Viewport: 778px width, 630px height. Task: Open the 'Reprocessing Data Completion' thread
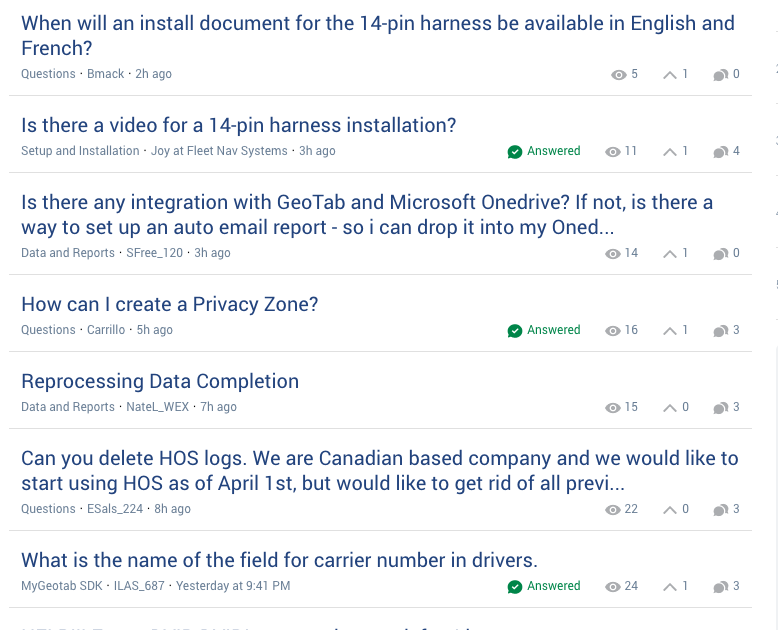click(160, 381)
